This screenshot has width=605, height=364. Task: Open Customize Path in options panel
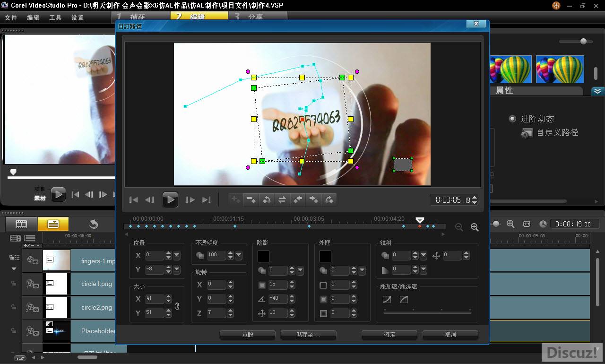[x=550, y=133]
